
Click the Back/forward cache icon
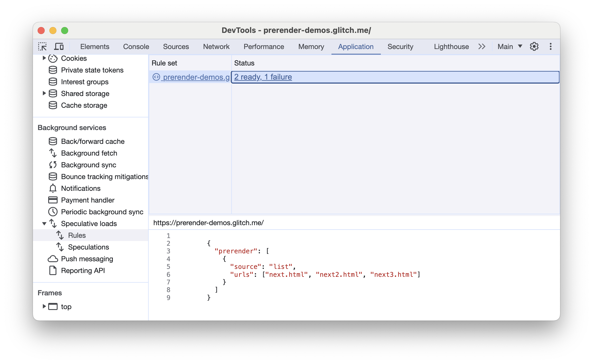click(52, 141)
